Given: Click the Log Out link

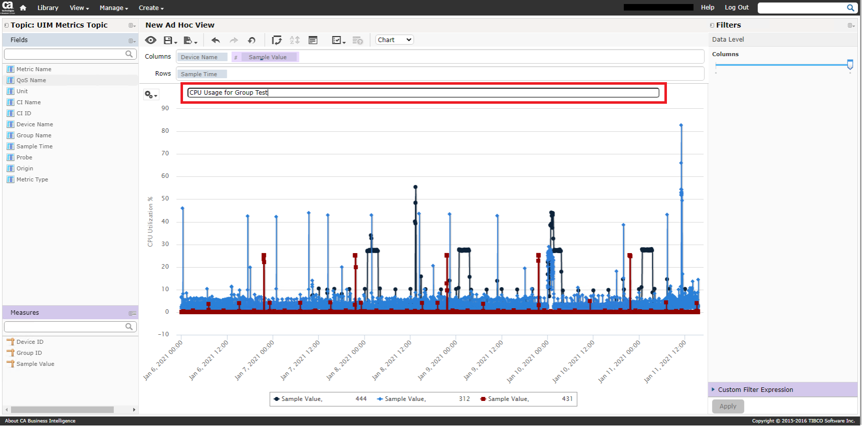Looking at the screenshot, I should tap(736, 8).
